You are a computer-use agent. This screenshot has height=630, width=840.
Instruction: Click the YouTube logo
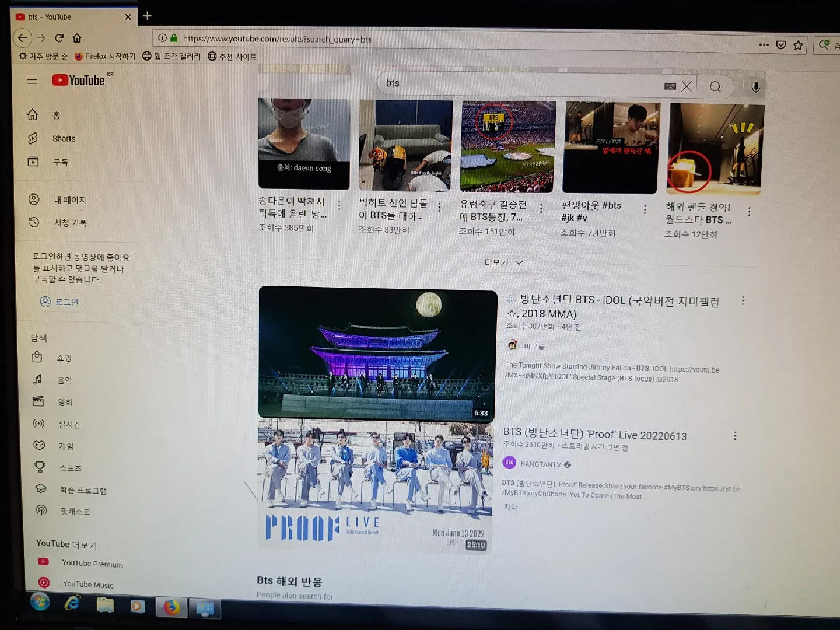click(79, 80)
